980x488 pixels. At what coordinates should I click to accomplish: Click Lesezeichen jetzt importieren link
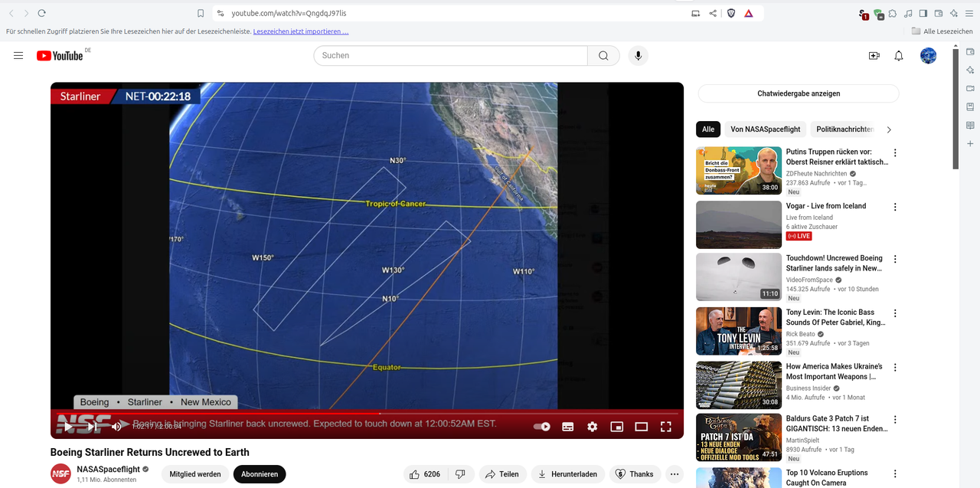pyautogui.click(x=301, y=31)
